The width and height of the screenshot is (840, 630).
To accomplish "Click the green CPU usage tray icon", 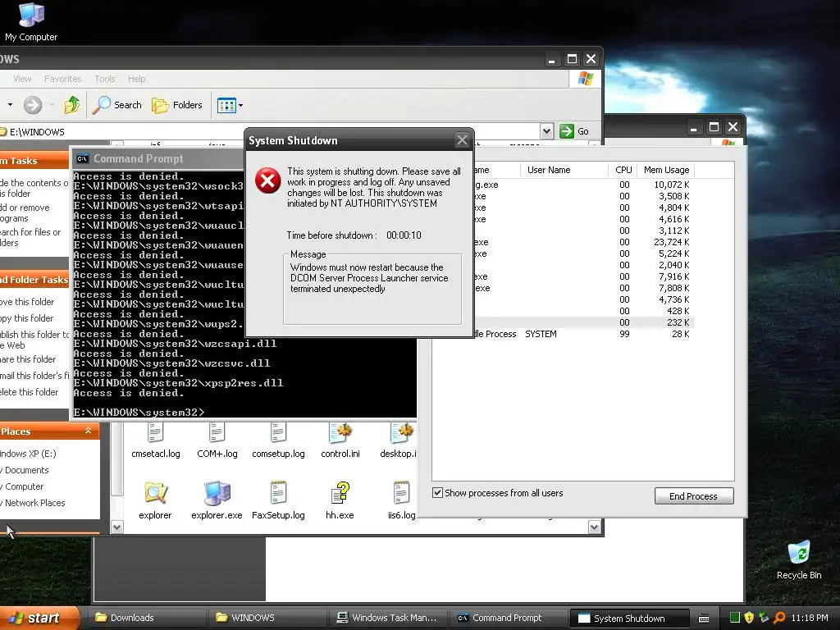I will (735, 618).
